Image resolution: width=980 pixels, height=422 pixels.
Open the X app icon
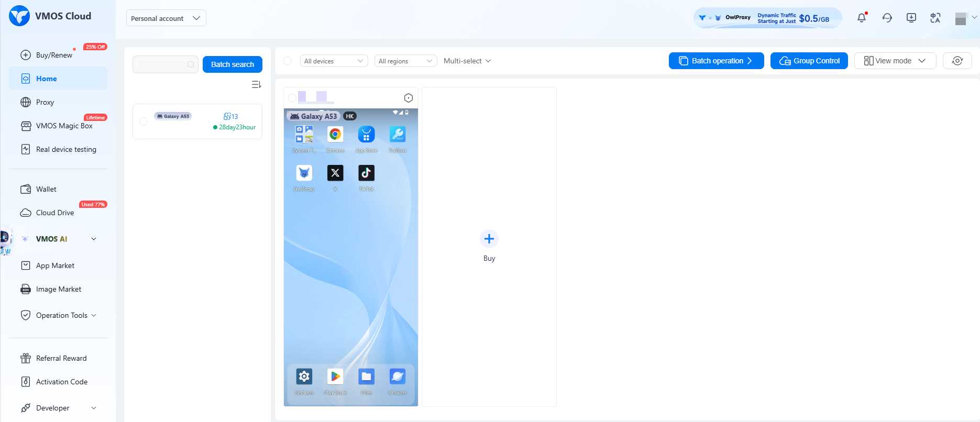(335, 173)
